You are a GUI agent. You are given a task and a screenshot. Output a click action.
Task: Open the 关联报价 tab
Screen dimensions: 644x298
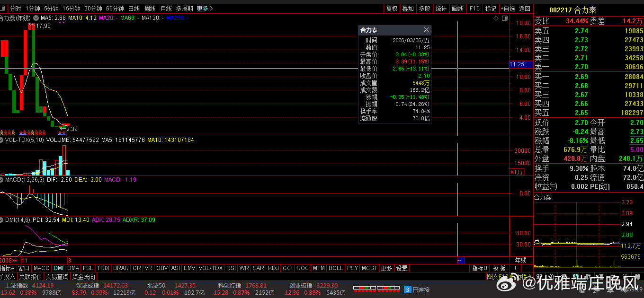click(x=31, y=277)
